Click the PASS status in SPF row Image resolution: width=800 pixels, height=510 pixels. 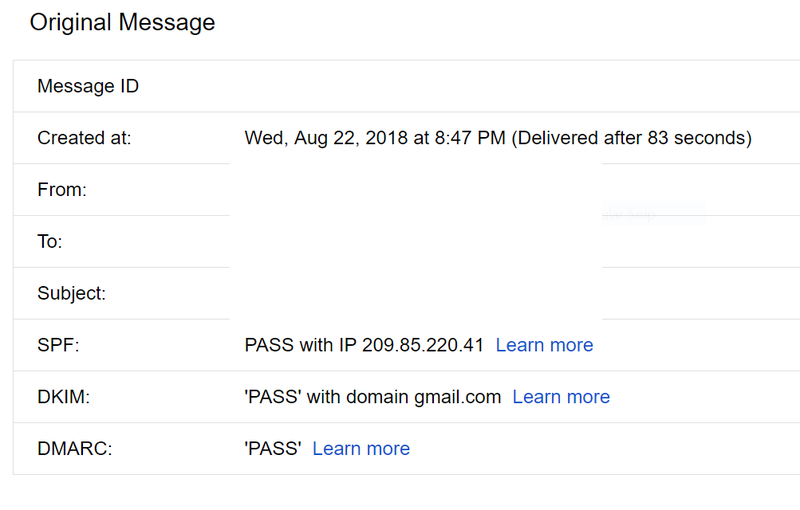(269, 345)
